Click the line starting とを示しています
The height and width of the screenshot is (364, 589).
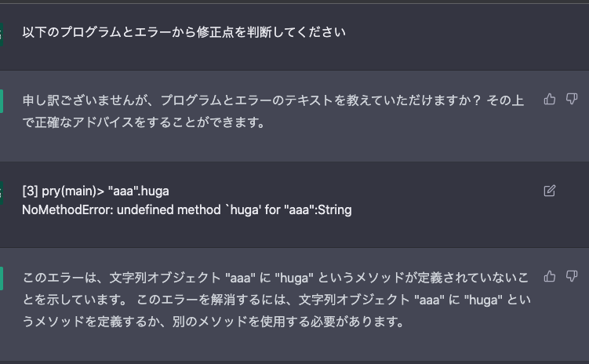coord(277,300)
